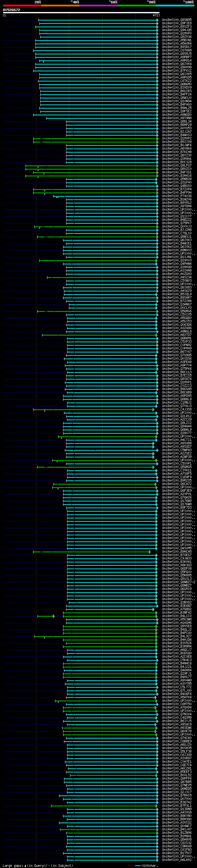
Task: Select UniRef100_A9P814 label
Action: 177,61
